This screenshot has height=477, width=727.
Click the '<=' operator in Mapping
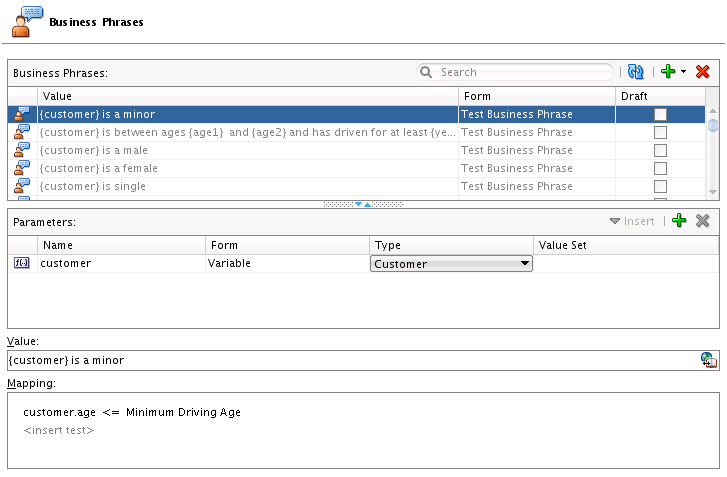point(111,412)
